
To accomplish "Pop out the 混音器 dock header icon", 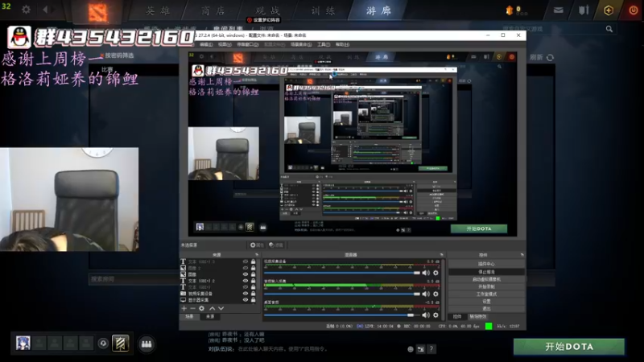I will (x=441, y=255).
